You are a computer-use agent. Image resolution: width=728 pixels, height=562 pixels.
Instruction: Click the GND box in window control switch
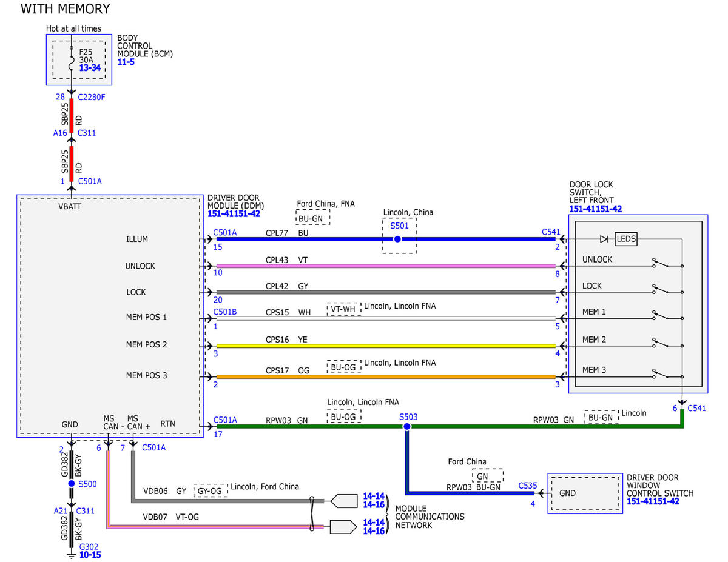click(x=585, y=493)
